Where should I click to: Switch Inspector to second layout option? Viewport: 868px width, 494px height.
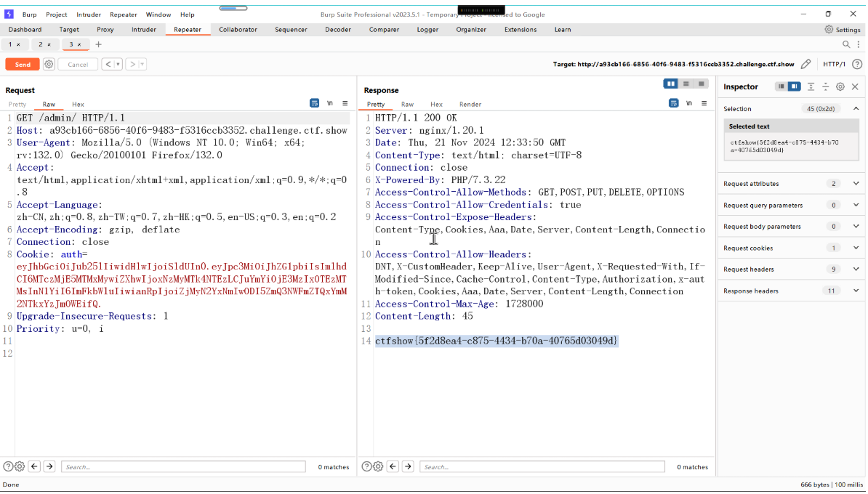click(794, 86)
